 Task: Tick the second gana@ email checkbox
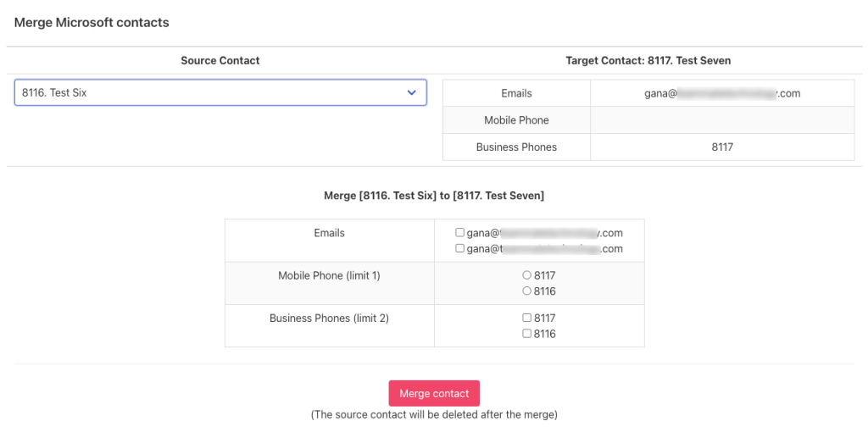tap(459, 248)
